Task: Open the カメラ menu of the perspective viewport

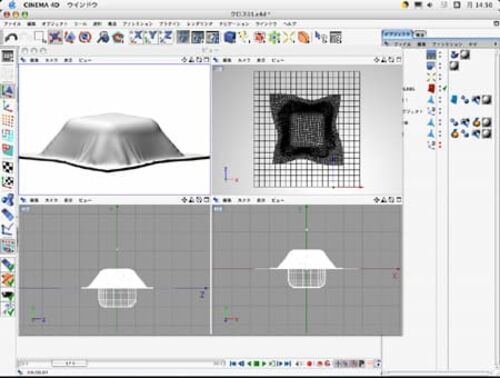Action: tap(51, 60)
